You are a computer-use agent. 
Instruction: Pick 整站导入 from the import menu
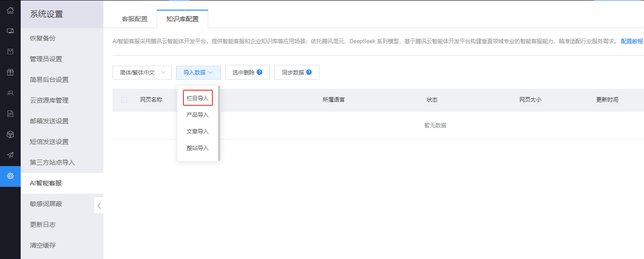198,148
